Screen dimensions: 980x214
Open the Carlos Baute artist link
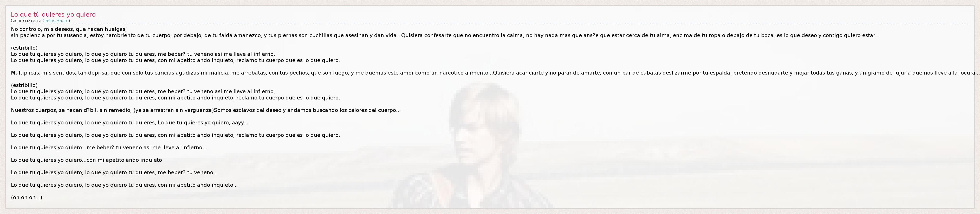(x=56, y=21)
